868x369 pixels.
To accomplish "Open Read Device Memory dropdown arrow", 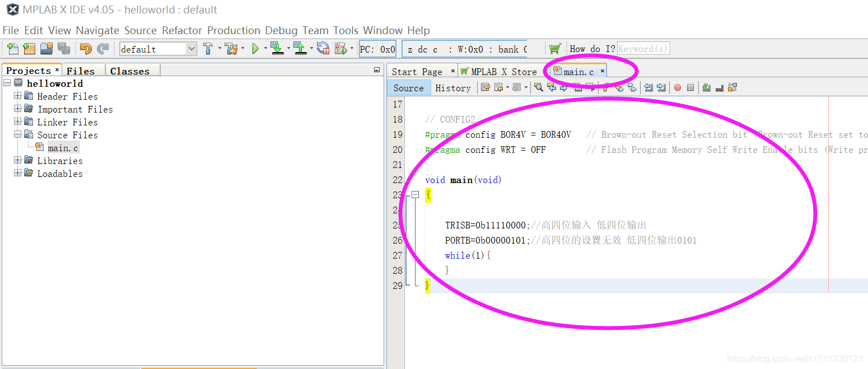I will point(312,49).
